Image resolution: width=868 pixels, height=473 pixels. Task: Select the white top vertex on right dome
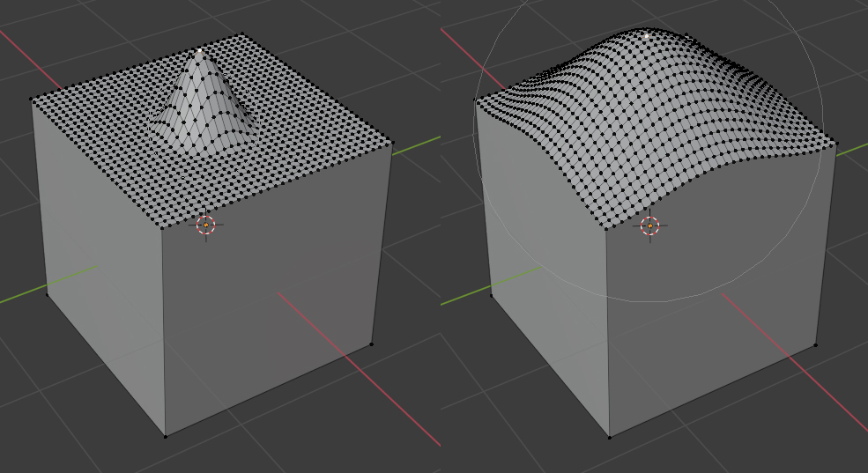647,36
